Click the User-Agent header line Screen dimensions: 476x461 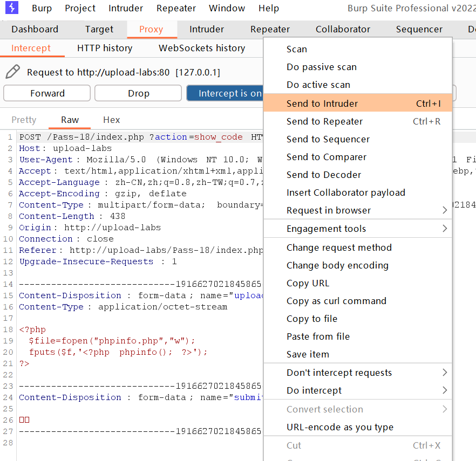click(x=141, y=160)
